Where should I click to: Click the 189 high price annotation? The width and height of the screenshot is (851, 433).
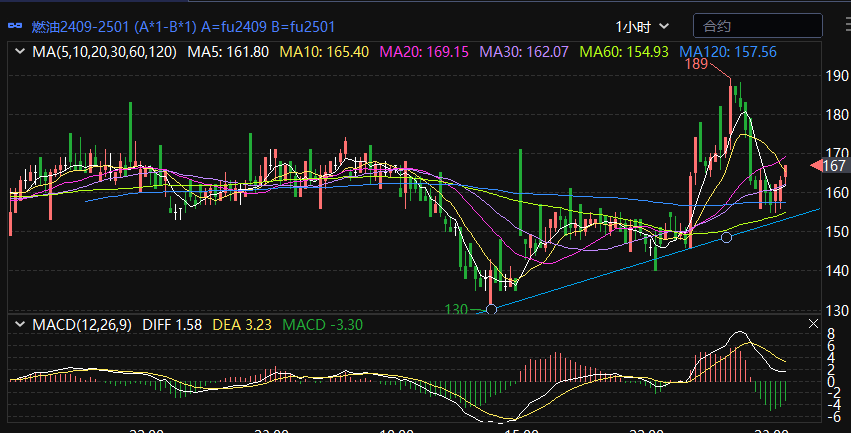pos(696,64)
